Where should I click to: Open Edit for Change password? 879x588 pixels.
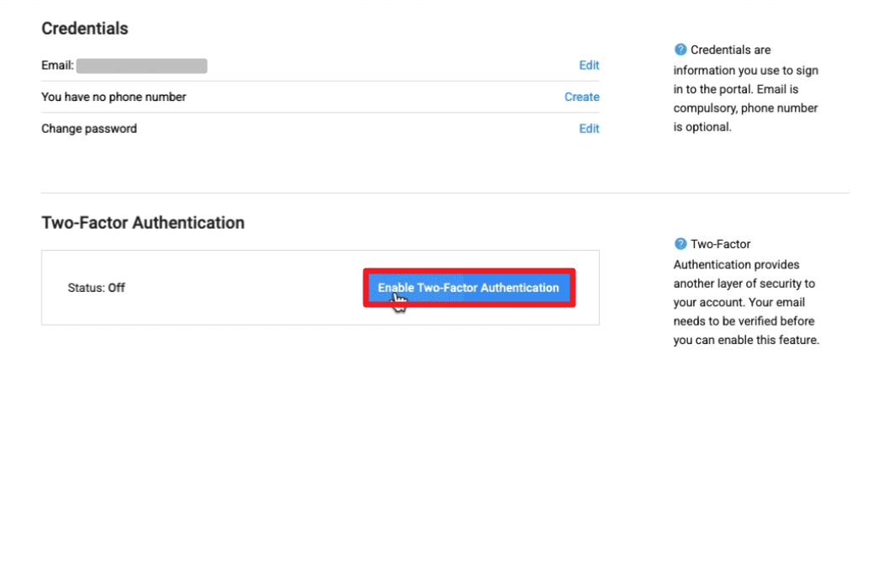(589, 129)
